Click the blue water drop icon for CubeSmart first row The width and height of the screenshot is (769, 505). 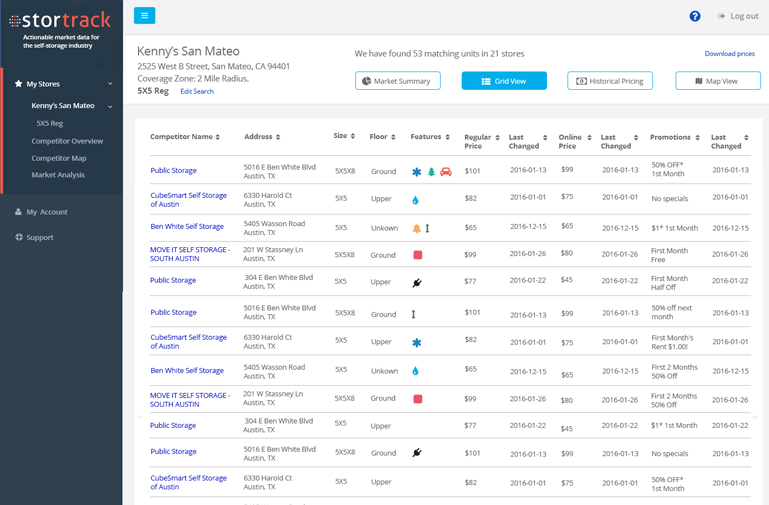pos(416,200)
